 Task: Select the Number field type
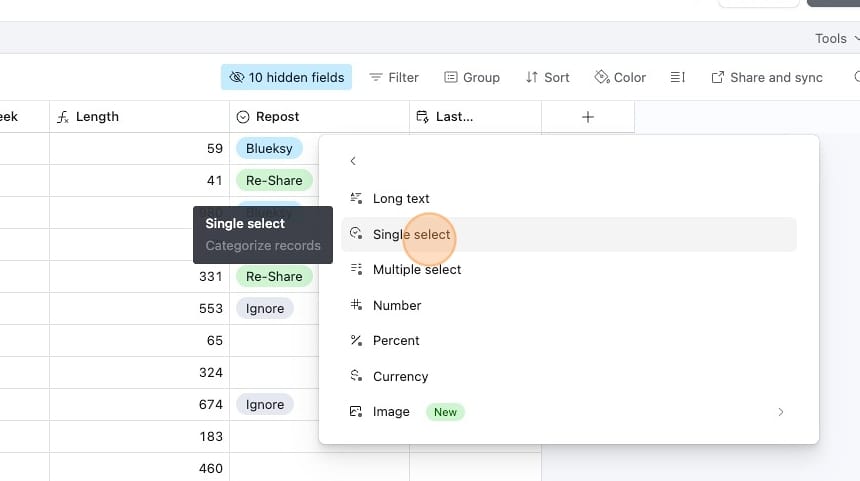click(396, 306)
